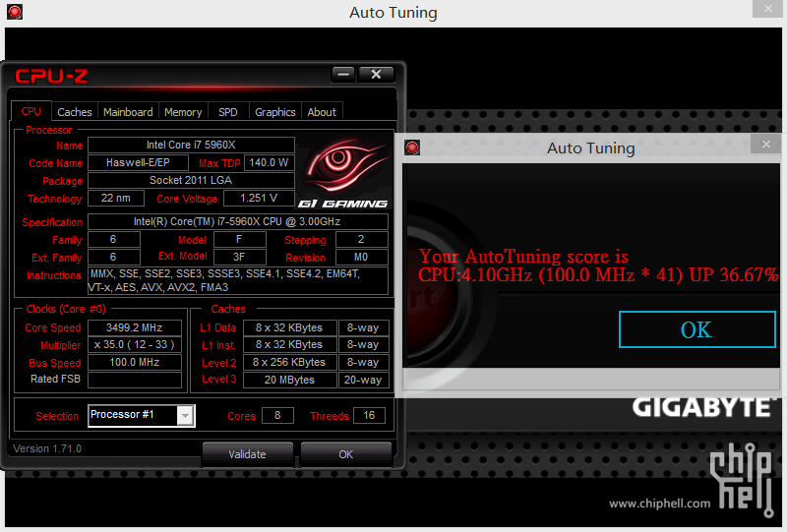This screenshot has height=532, width=787.
Task: Click the Level 2 value '8 x 256 KBytes'
Action: click(289, 362)
